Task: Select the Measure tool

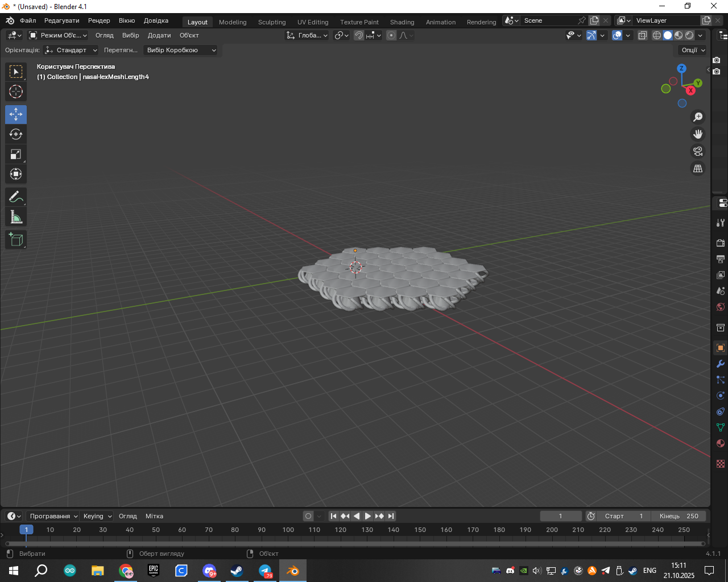Action: 16,217
